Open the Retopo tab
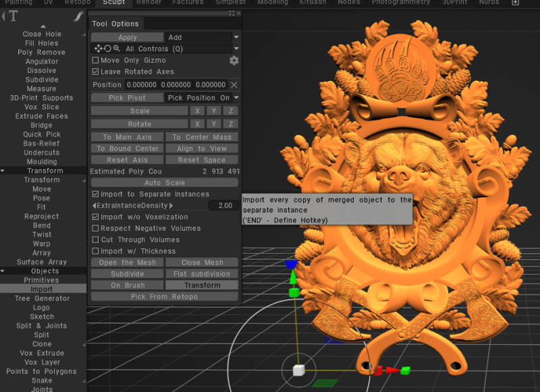Viewport: 540px width, 392px height. tap(78, 3)
